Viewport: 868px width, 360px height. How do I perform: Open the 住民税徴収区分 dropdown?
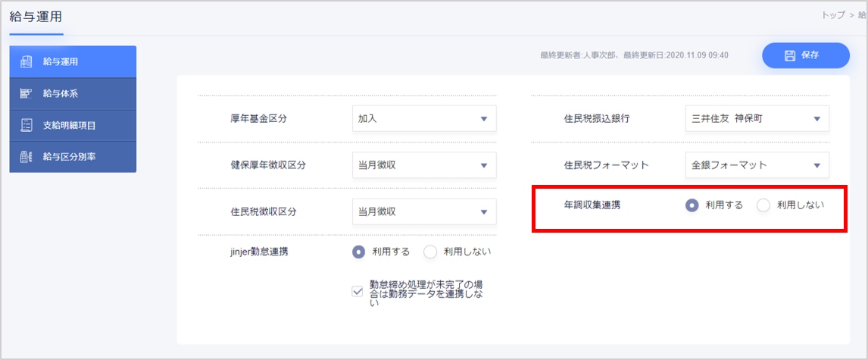tap(423, 211)
